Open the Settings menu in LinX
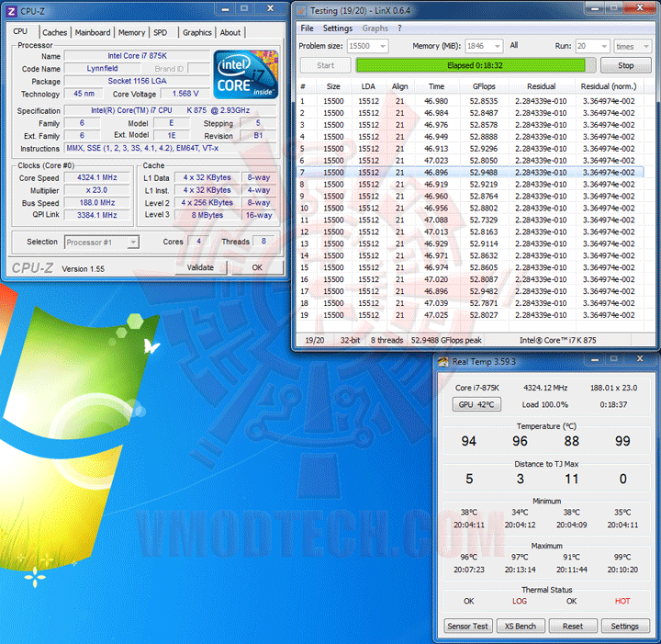Viewport: 661px width, 644px height. click(x=338, y=28)
